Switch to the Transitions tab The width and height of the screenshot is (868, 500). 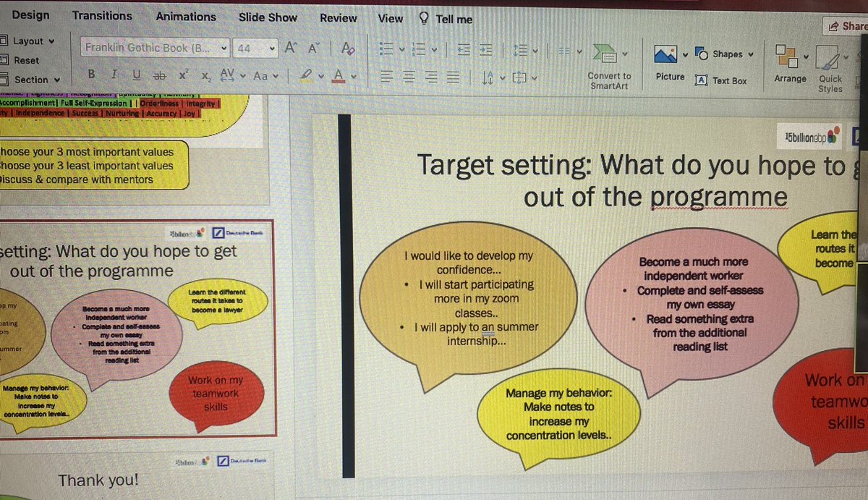(102, 15)
